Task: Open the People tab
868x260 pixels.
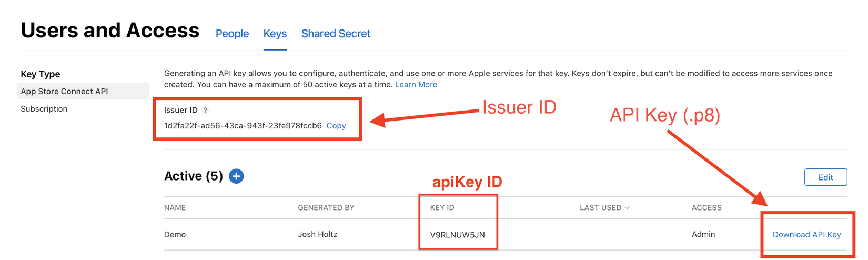Action: (x=232, y=34)
